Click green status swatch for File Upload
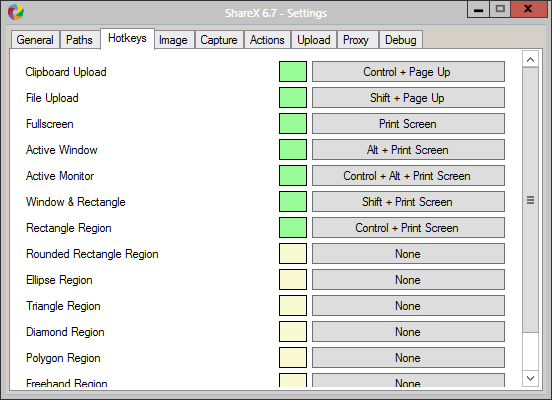The height and width of the screenshot is (400, 552). (293, 98)
